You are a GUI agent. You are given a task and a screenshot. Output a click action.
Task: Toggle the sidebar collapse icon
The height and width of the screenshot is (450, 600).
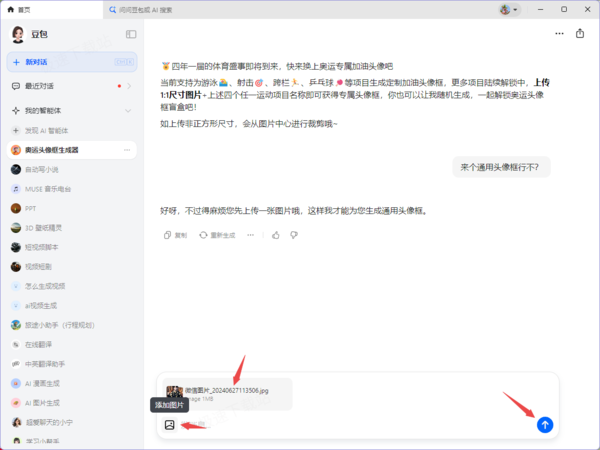(131, 34)
